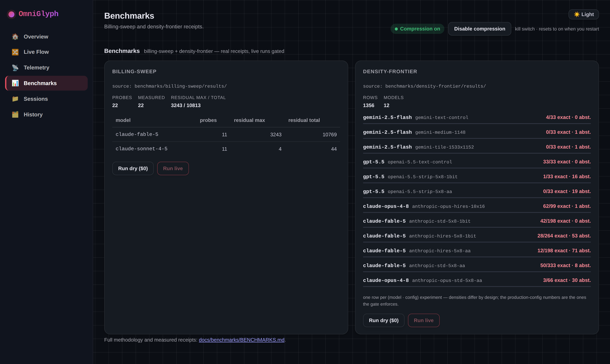This screenshot has width=610, height=364.
Task: Click the green Compression status dot
Action: pos(396,29)
